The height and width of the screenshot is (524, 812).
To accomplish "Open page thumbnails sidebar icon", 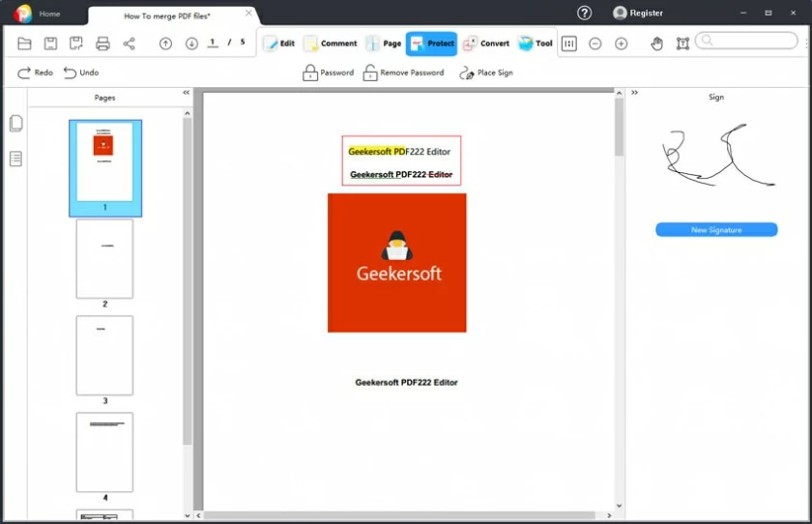I will pos(16,123).
